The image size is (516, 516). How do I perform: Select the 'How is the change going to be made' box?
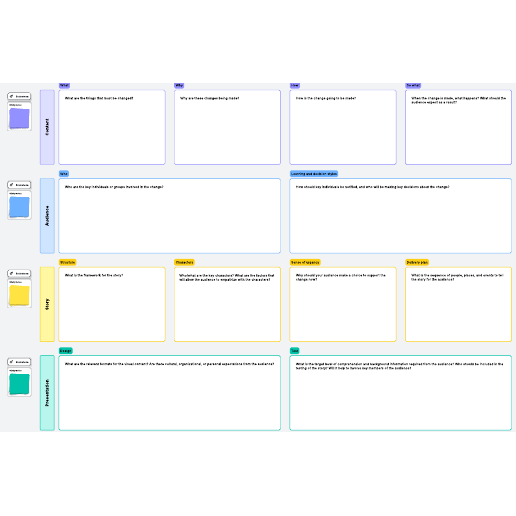tap(343, 127)
